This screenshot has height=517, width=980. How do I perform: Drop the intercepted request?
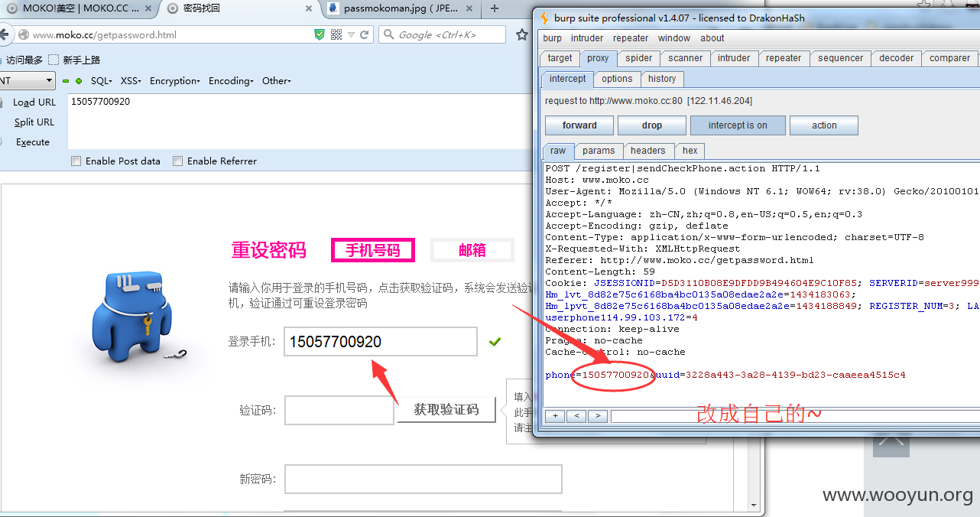click(x=652, y=125)
